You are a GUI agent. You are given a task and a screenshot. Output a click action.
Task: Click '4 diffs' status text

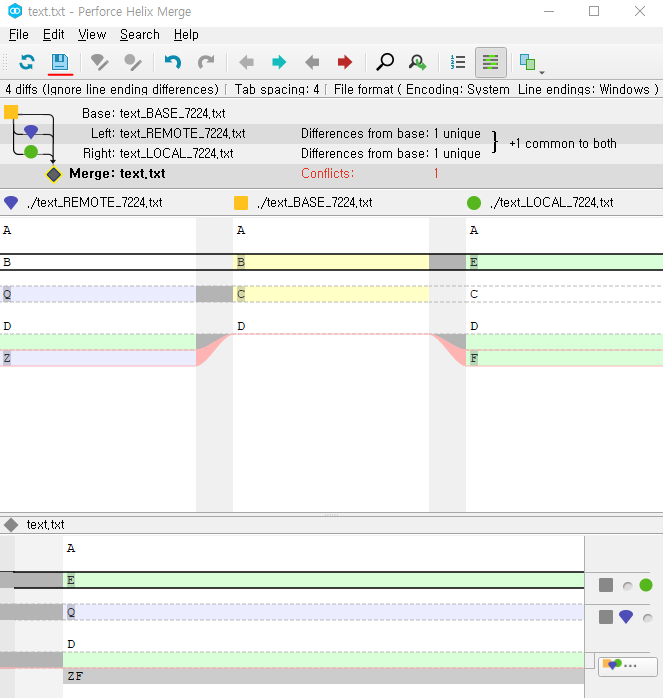pos(112,89)
